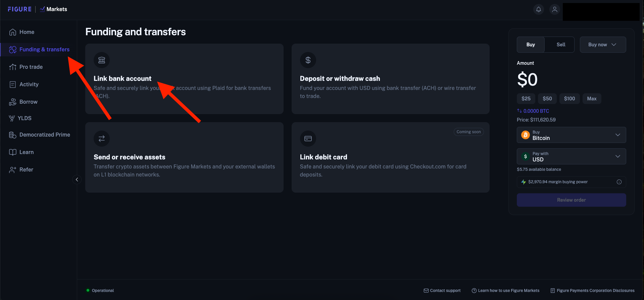This screenshot has height=300, width=644.
Task: Open the notifications bell icon
Action: tap(539, 9)
